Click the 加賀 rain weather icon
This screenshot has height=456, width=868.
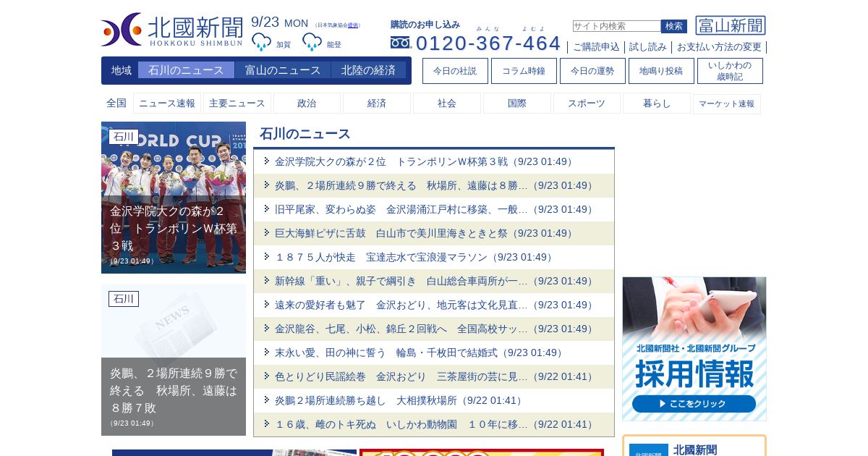point(261,42)
